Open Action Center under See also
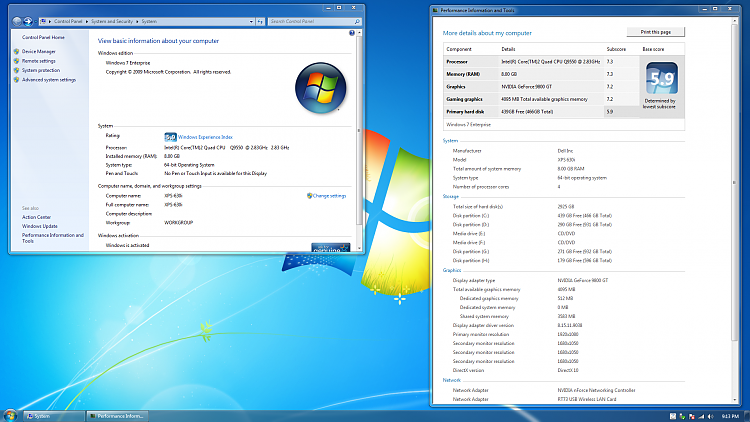 click(x=36, y=217)
